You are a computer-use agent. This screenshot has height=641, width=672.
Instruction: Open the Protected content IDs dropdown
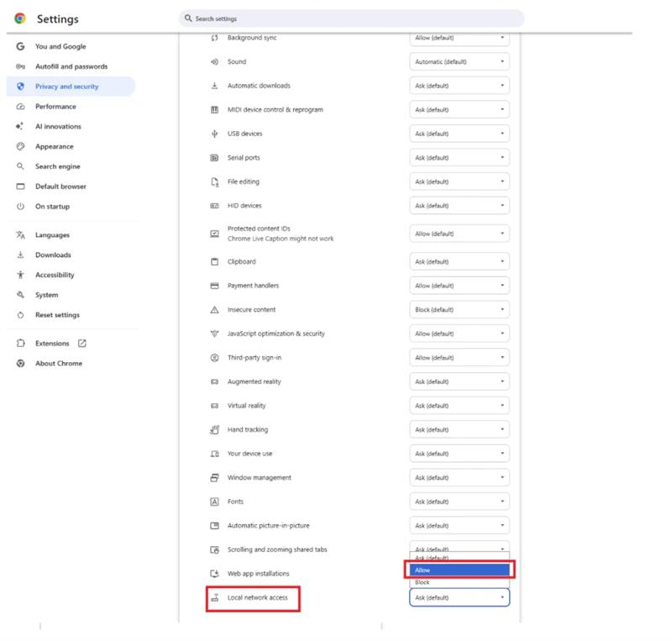[459, 234]
